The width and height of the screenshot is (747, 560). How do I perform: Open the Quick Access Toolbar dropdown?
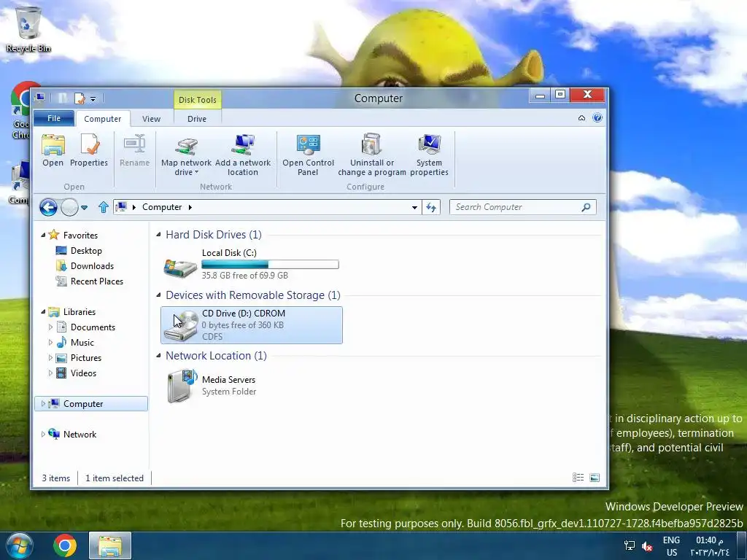point(93,99)
